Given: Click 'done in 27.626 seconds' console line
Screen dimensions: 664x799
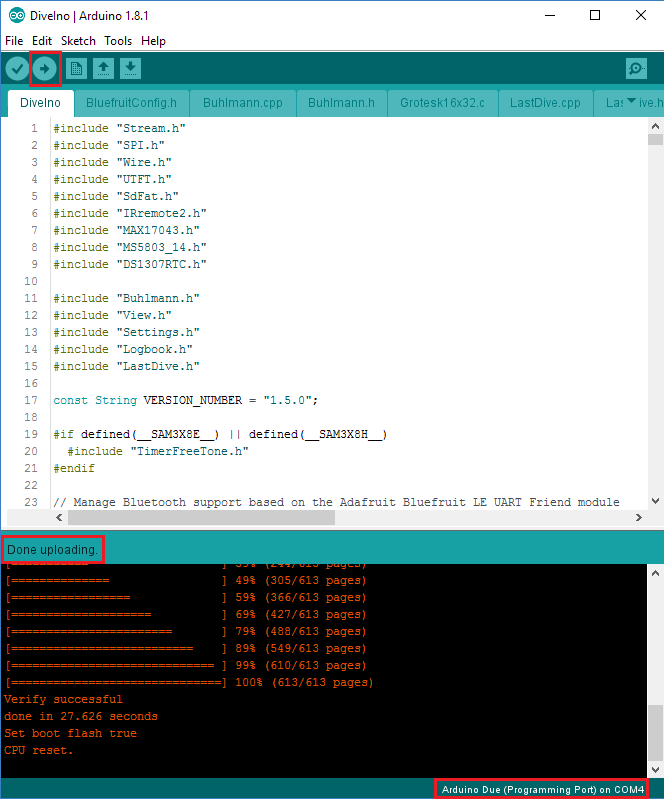Looking at the screenshot, I should [81, 716].
